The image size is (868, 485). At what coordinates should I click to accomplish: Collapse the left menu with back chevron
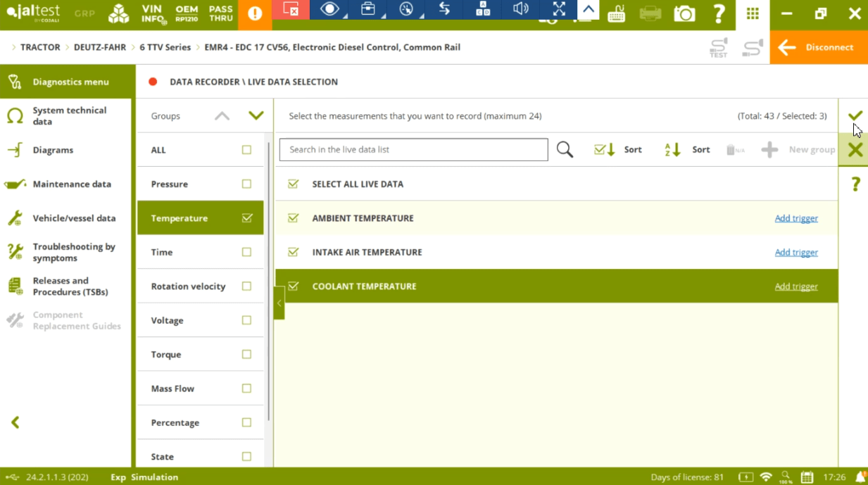tap(15, 422)
